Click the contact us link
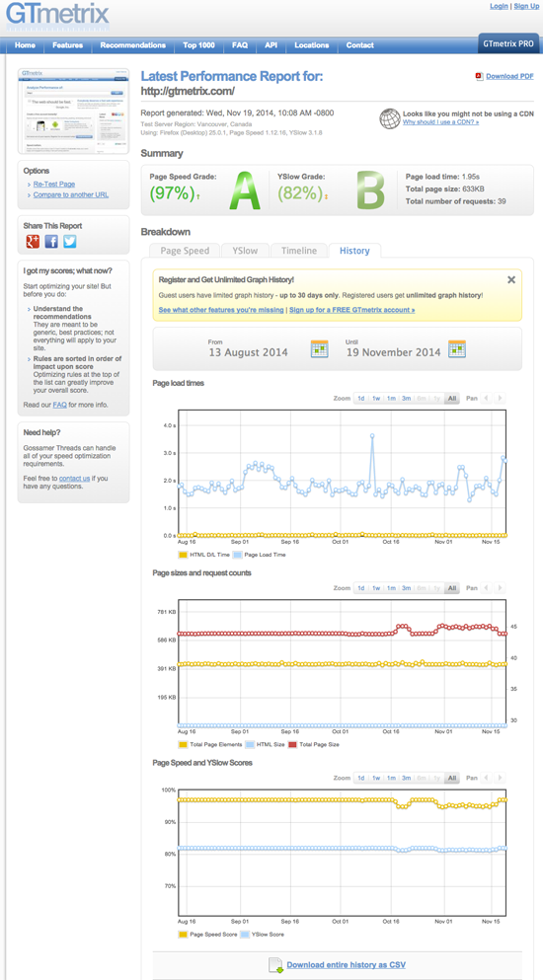Image resolution: width=543 pixels, height=980 pixels. click(x=74, y=478)
